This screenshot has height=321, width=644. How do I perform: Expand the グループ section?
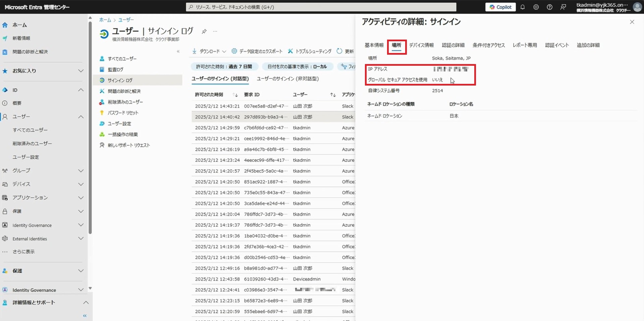(x=80, y=170)
